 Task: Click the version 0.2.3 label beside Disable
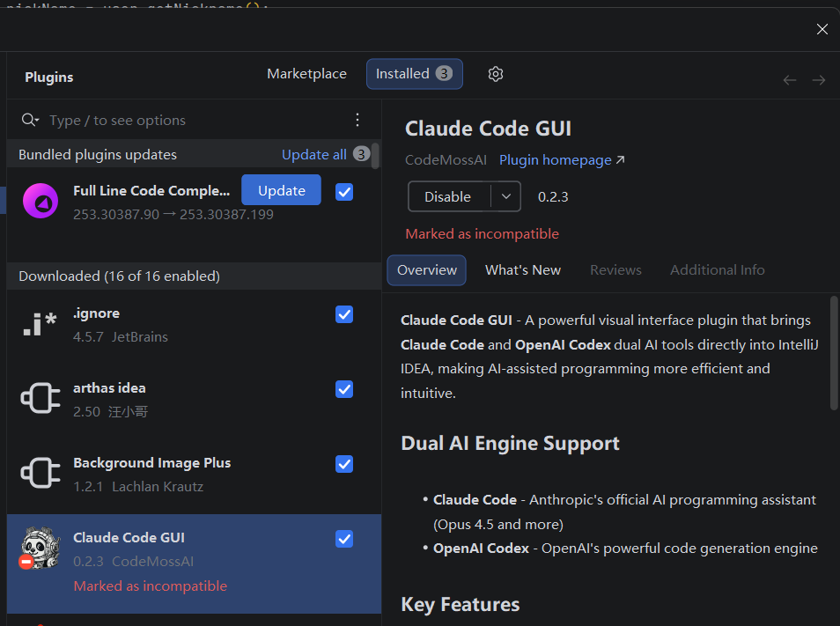pos(553,197)
